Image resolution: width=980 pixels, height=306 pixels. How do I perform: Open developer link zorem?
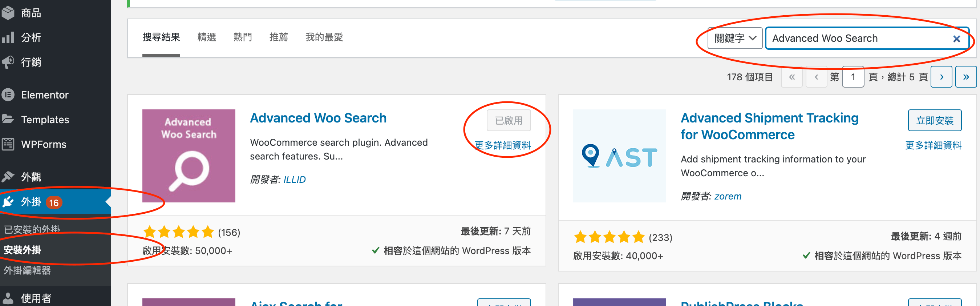(728, 196)
